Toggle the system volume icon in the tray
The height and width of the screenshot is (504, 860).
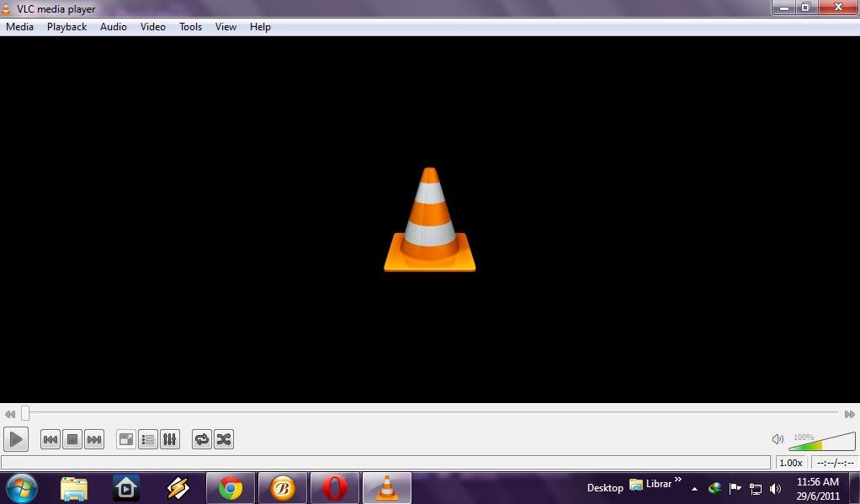[775, 488]
